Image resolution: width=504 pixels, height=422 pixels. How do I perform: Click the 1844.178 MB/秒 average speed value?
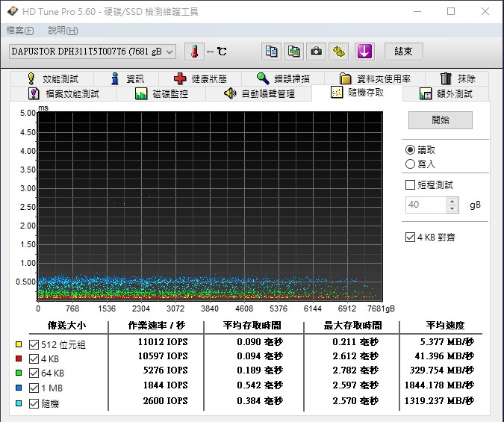coord(439,385)
